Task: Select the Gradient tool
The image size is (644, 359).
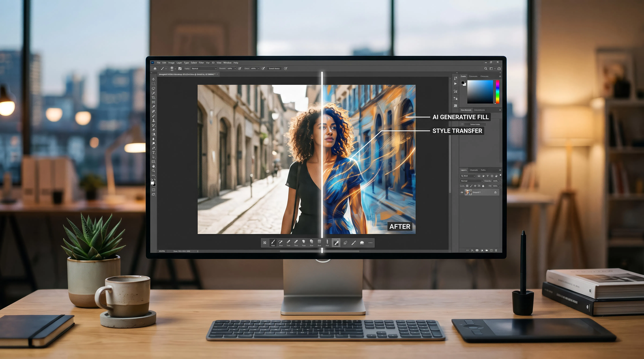Action: 153,134
